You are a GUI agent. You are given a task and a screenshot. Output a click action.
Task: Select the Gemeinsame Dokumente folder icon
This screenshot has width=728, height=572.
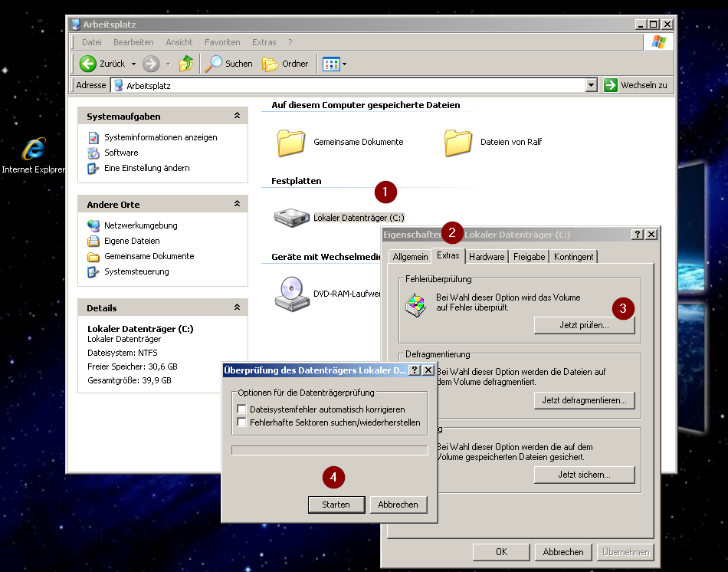tap(291, 142)
